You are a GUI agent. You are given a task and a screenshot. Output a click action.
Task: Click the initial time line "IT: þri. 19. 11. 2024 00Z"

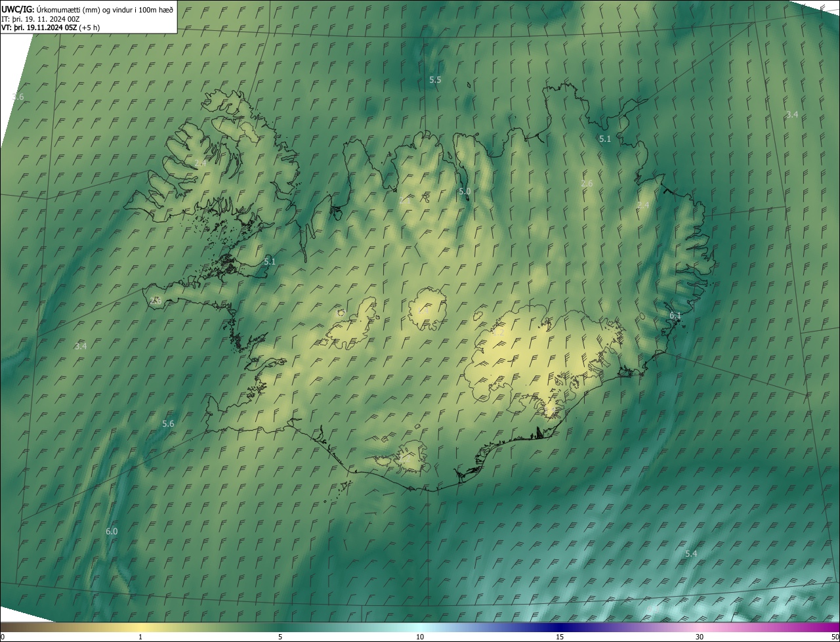point(41,19)
